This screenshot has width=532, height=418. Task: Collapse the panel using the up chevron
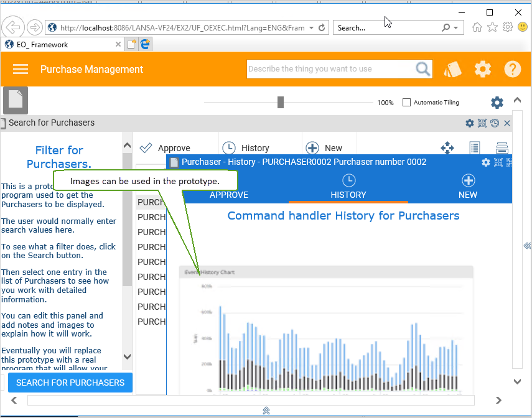(516, 100)
